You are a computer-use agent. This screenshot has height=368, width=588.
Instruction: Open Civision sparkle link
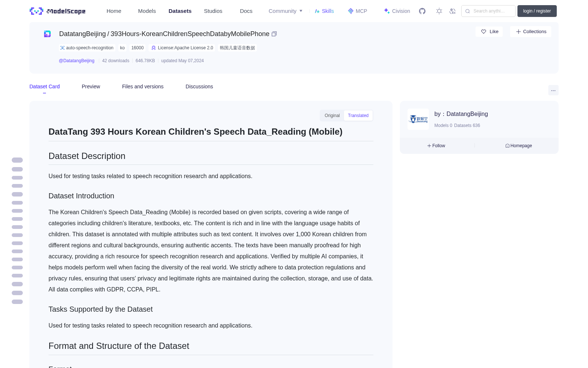point(397,11)
